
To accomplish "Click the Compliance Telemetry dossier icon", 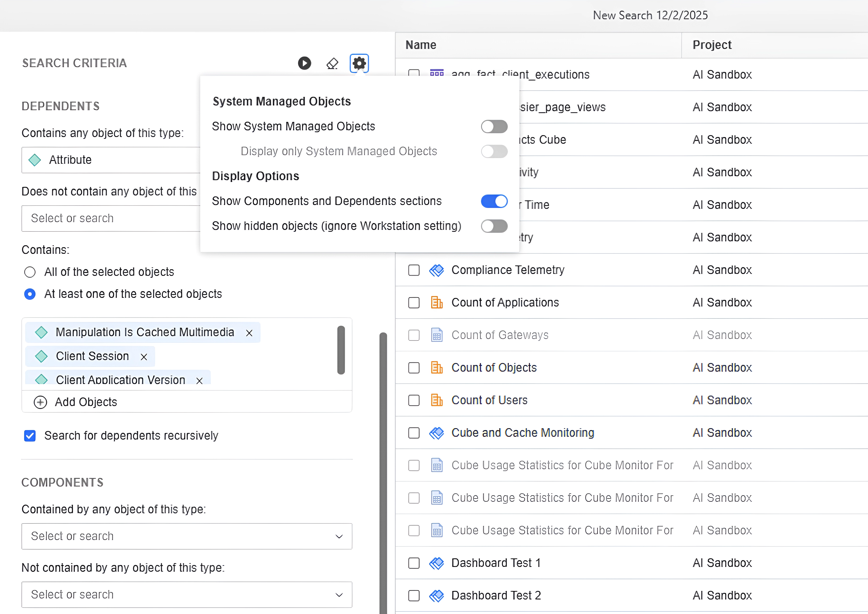I will [436, 270].
